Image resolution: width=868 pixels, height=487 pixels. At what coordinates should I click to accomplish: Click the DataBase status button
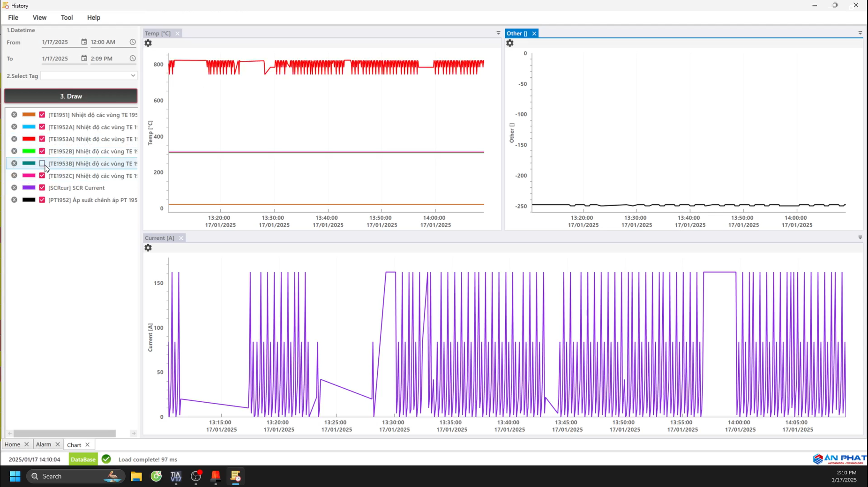[x=83, y=459]
